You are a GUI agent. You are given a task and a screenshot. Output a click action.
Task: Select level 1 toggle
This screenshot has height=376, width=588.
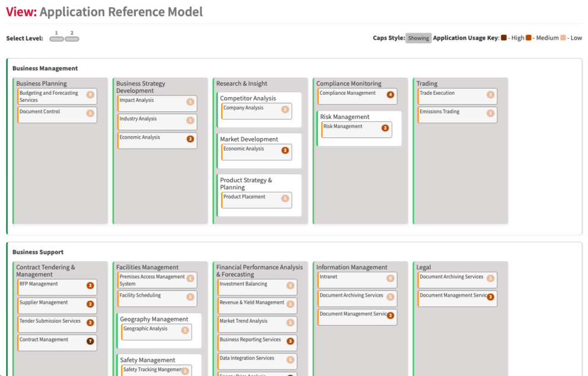point(57,39)
